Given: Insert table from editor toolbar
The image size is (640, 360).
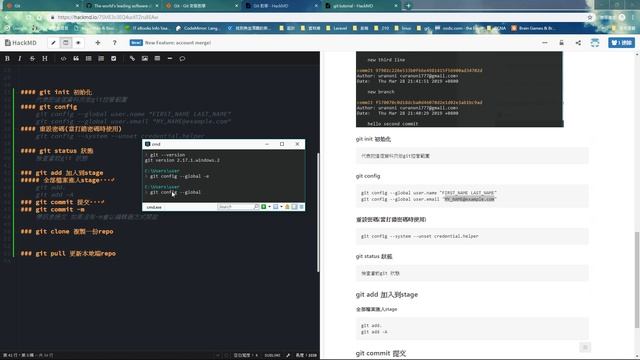Looking at the screenshot, I should pyautogui.click(x=157, y=59).
